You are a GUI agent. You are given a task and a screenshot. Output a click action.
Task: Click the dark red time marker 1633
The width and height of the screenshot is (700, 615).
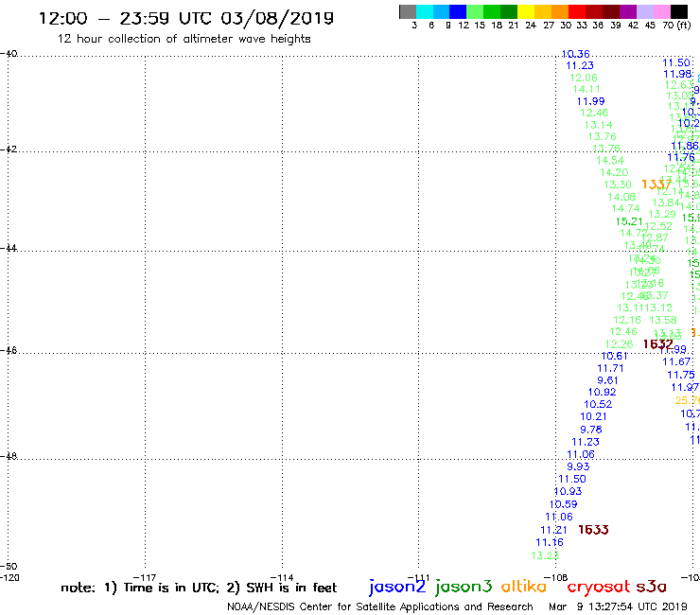[593, 530]
